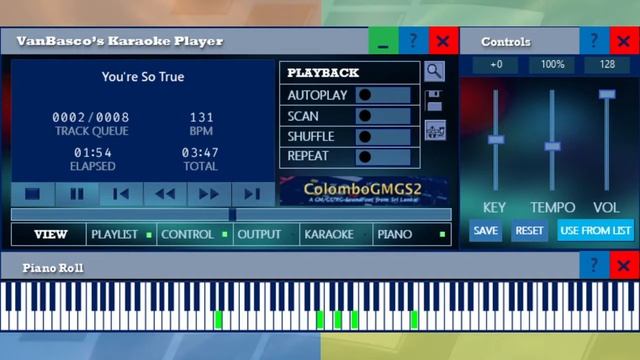
Task: Open help for the Karaoke Player window
Action: click(413, 40)
